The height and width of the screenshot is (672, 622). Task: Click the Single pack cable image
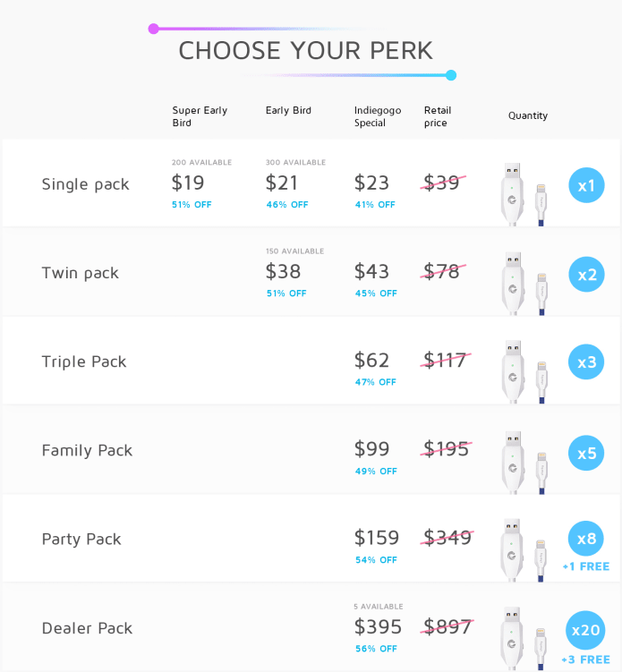[x=524, y=194]
